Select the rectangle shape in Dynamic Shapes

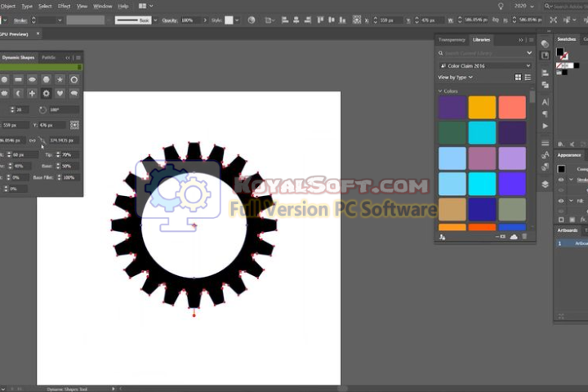(x=18, y=79)
